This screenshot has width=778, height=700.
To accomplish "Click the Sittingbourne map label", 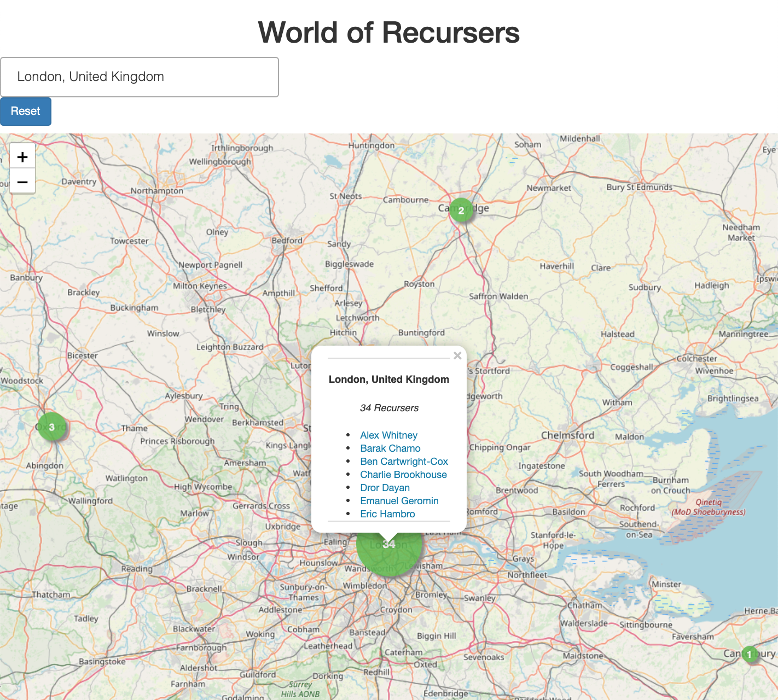I will [646, 625].
